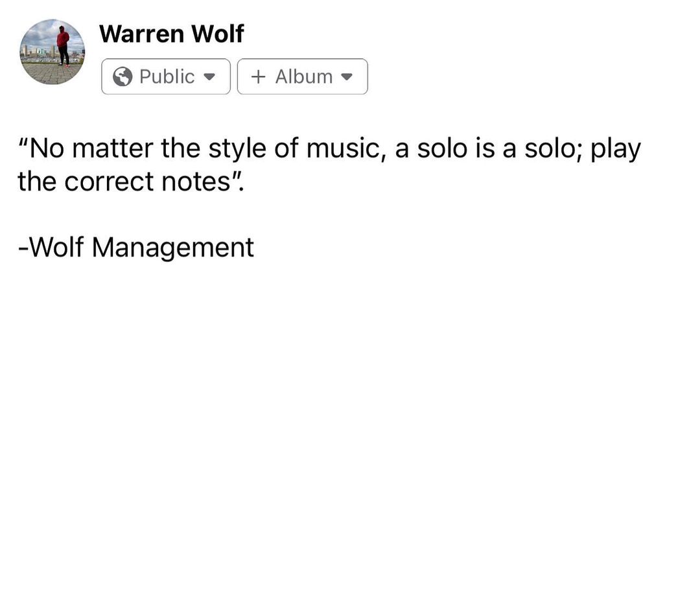Click the empty post area below the signature
The image size is (700, 614).
tap(350, 421)
